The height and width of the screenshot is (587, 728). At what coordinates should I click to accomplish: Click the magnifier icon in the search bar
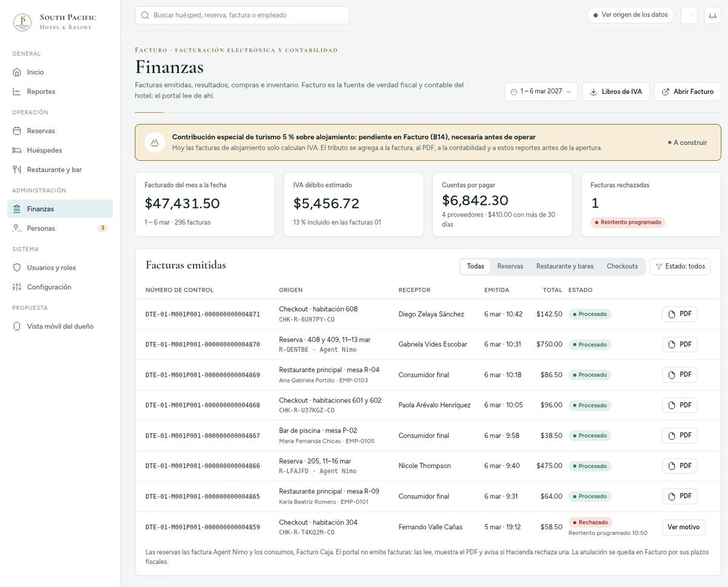(145, 15)
